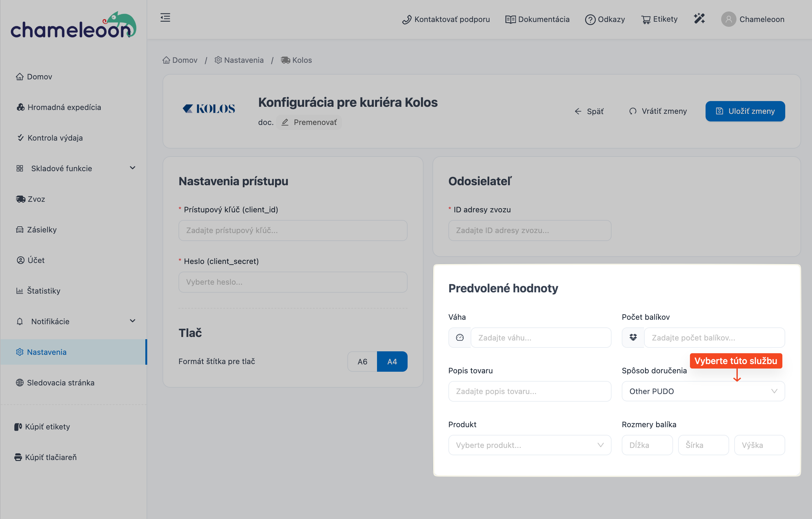Select A4 label format
Image resolution: width=812 pixels, height=519 pixels.
click(392, 362)
